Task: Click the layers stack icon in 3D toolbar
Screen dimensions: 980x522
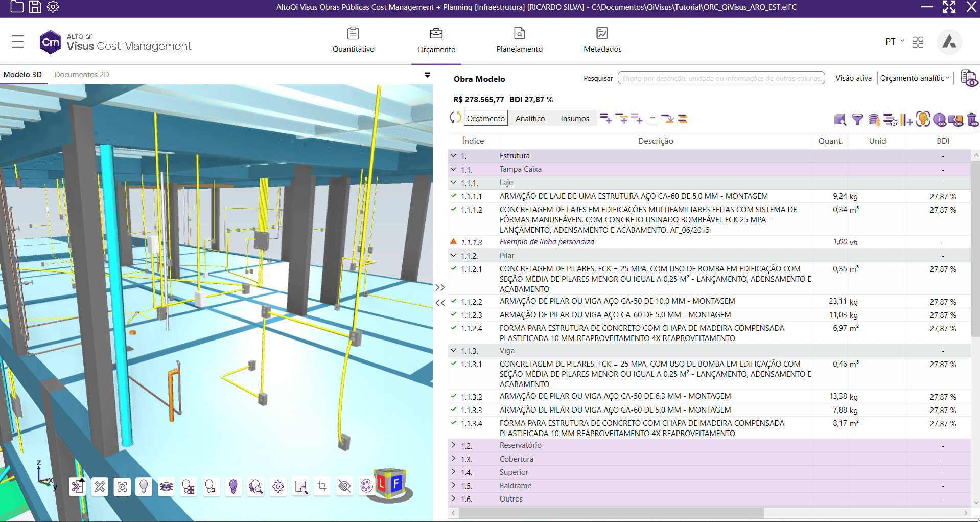Action: [166, 486]
